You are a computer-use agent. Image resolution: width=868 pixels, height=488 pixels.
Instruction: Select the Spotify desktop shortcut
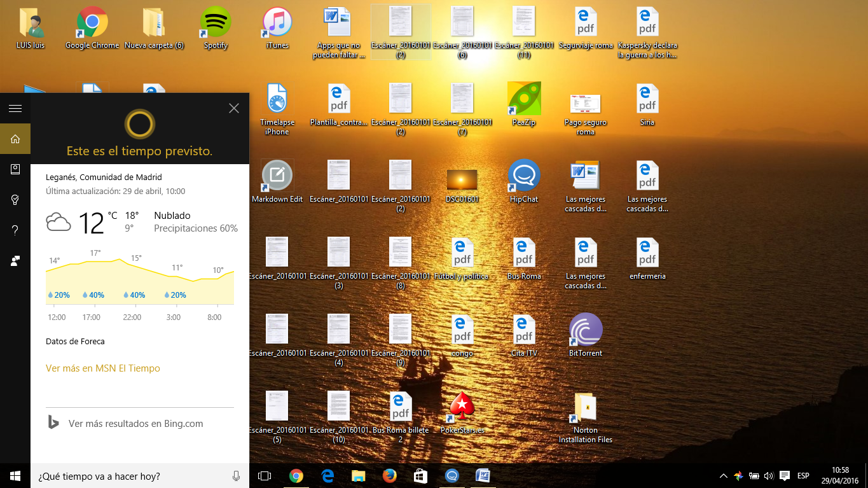point(216,29)
